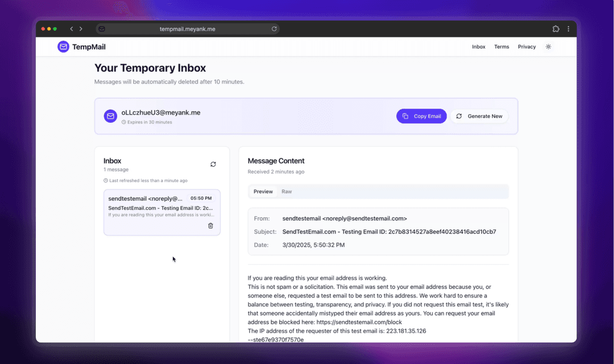
Task: Click the Inbox panel heading above 1 message
Action: (113, 161)
